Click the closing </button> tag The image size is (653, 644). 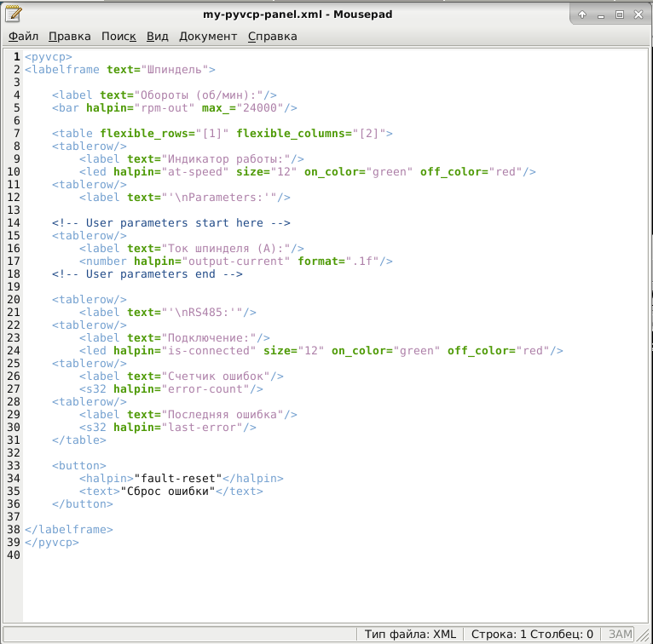tap(83, 504)
